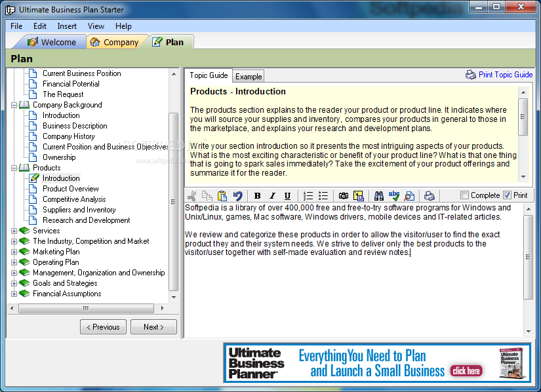Select Research and Development topic
Viewport: 541px width, 392px height.
87,220
